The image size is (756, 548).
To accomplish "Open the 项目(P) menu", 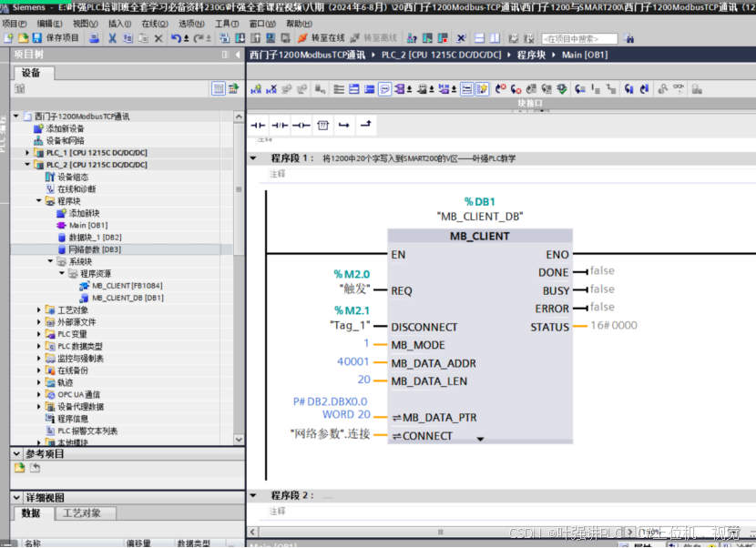I will pos(14,24).
